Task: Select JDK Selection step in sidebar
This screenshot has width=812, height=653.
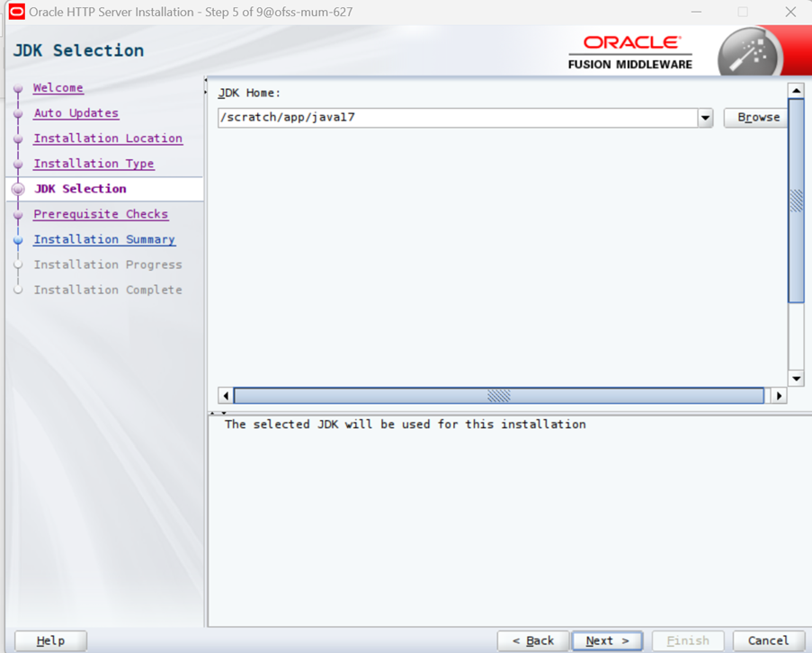Action: pyautogui.click(x=80, y=189)
